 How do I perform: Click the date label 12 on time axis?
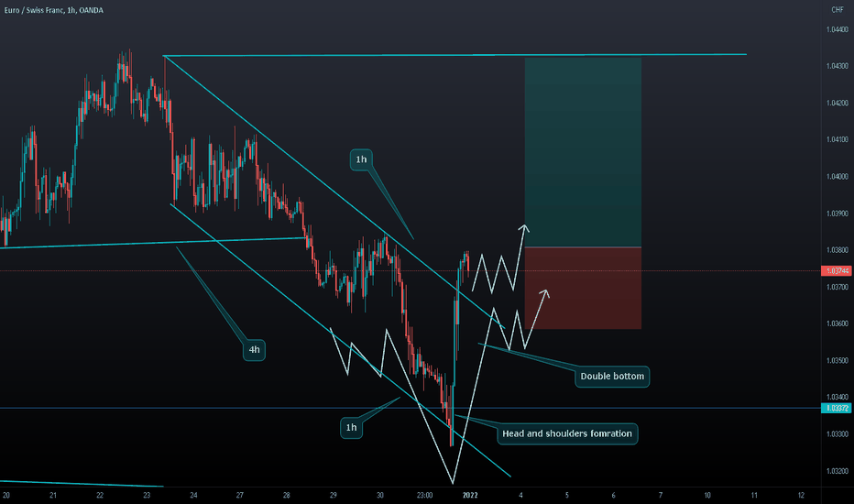coord(801,495)
